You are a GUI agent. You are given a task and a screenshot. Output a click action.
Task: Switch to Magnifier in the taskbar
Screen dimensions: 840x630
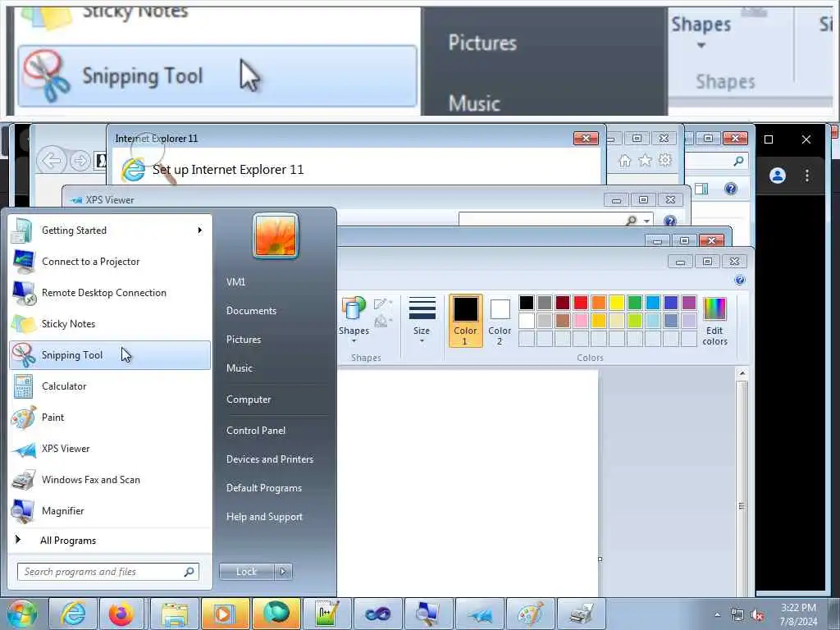[428, 614]
